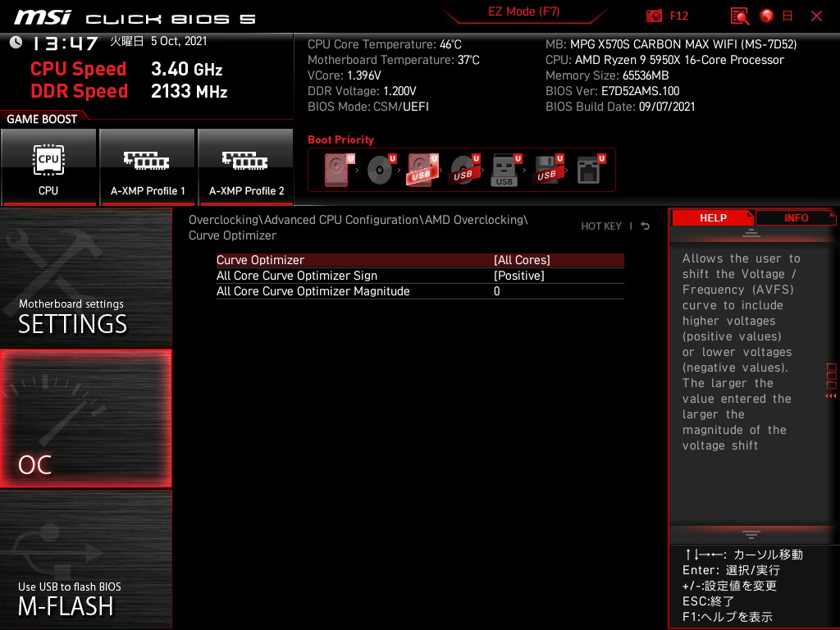Screen dimensions: 840x630
Task: Click the DDR Speed 2133 MHz reading
Action: (129, 91)
